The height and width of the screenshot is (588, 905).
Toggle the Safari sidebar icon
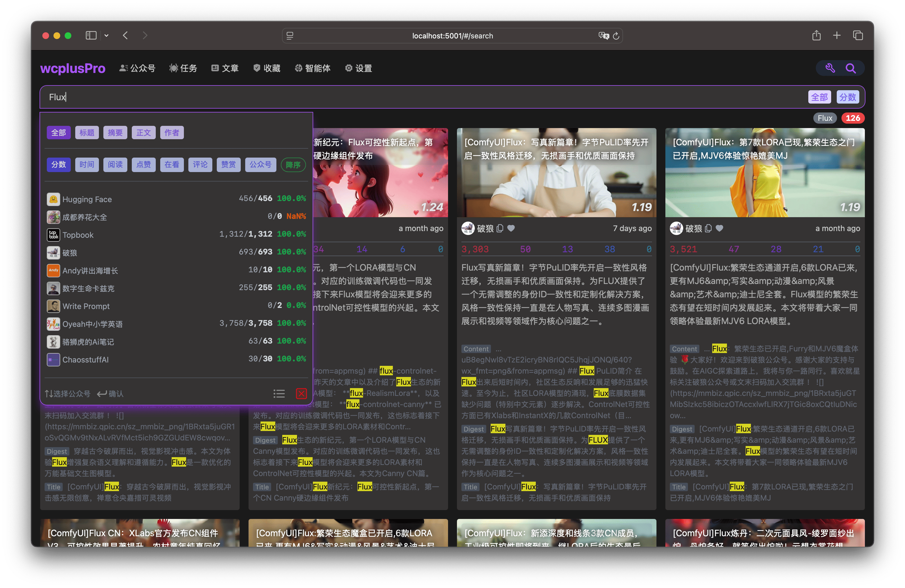click(91, 35)
